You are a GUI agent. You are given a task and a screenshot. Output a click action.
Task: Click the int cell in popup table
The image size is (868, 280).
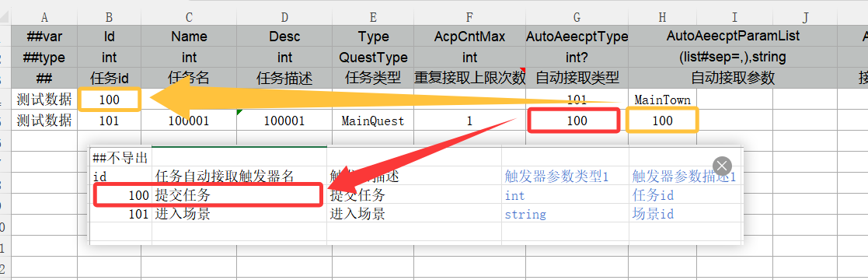(x=565, y=195)
